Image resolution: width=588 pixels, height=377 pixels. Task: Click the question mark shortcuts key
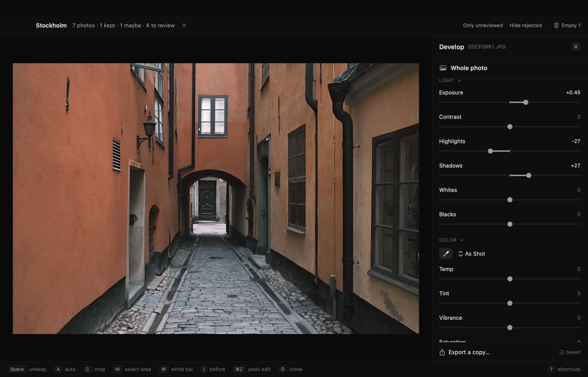[551, 369]
